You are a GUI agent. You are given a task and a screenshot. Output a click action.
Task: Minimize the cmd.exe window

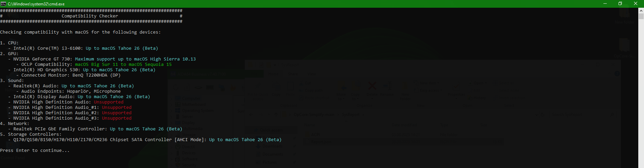point(605,4)
